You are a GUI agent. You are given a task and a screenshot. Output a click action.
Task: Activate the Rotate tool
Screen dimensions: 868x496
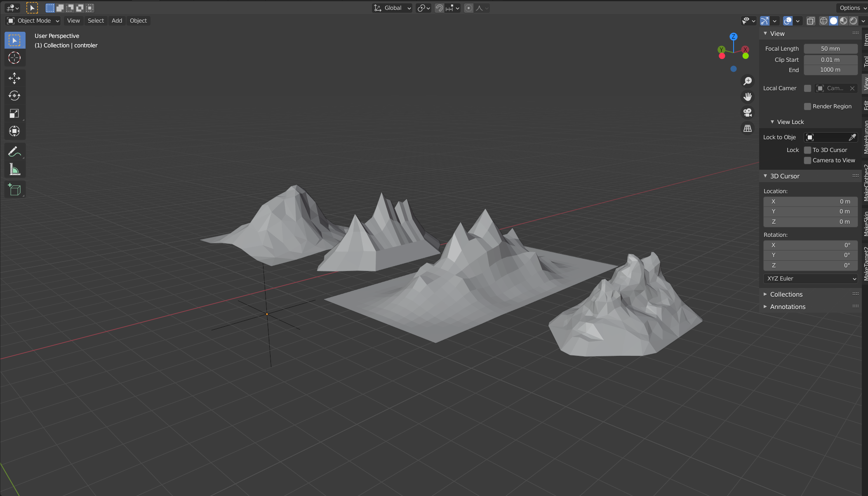(14, 96)
